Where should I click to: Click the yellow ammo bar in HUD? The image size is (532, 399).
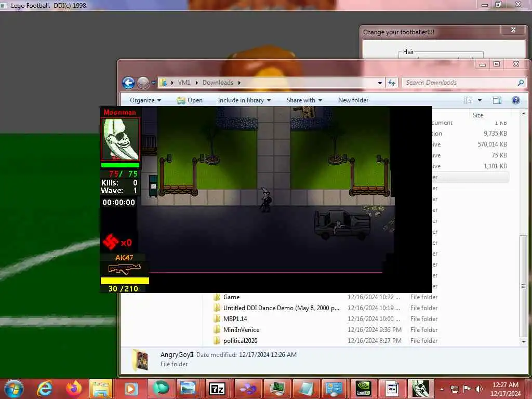(125, 281)
